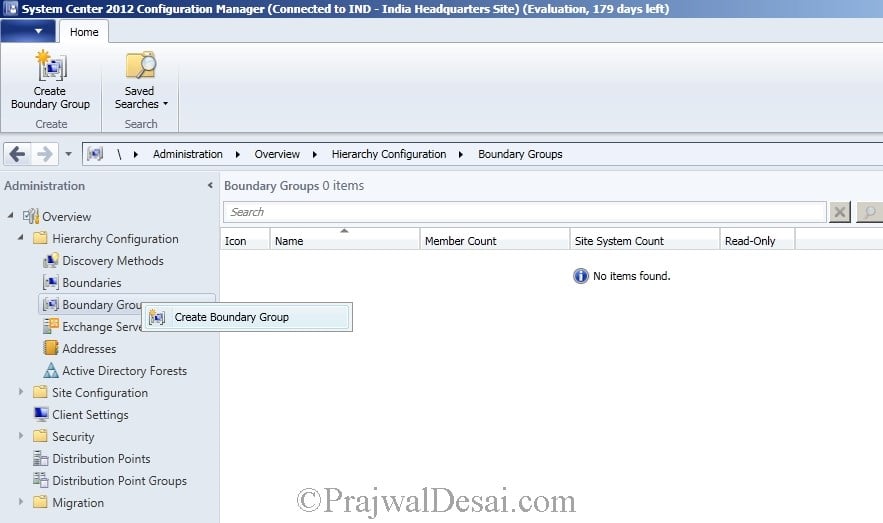The height and width of the screenshot is (523, 883).
Task: Open the navigation history dropdown arrow
Action: [68, 154]
